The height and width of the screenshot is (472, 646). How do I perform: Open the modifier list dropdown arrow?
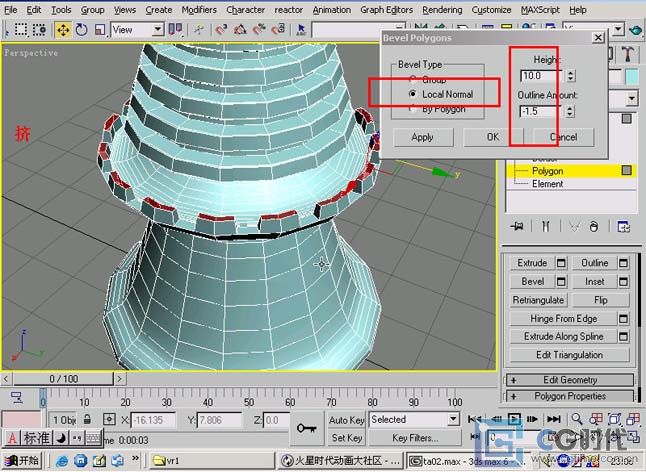(632, 98)
